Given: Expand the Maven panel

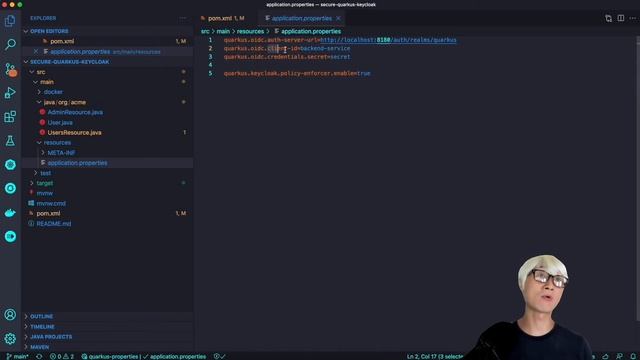Looking at the screenshot, I should pyautogui.click(x=40, y=347).
